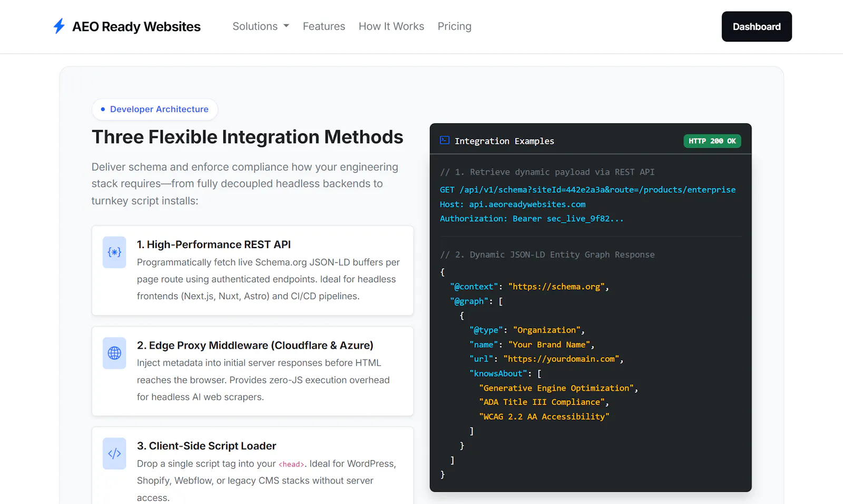Image resolution: width=843 pixels, height=504 pixels.
Task: Click the Developer Architecture badge
Action: coord(155,109)
